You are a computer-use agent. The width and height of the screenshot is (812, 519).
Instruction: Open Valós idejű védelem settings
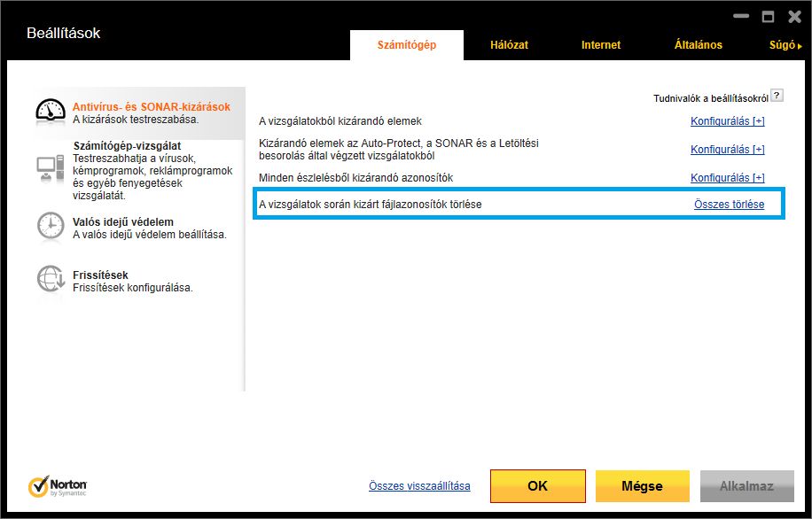point(123,222)
